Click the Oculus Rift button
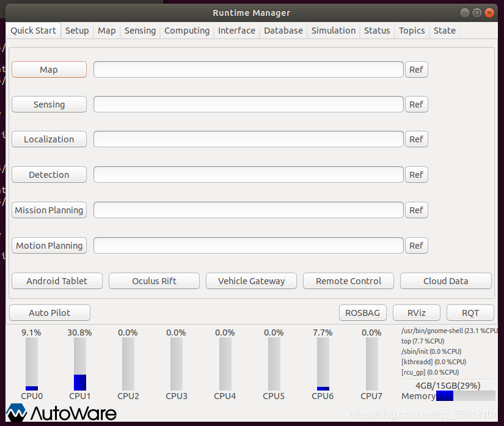 pos(155,281)
